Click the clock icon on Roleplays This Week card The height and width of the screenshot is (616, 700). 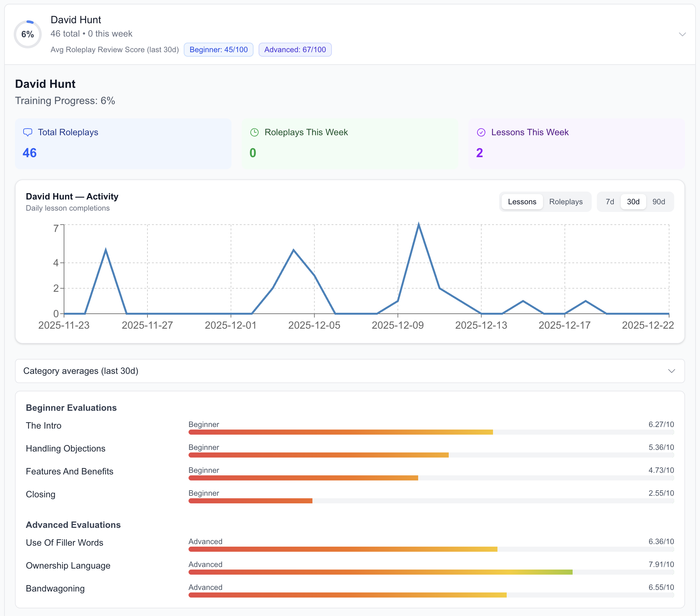pos(254,132)
